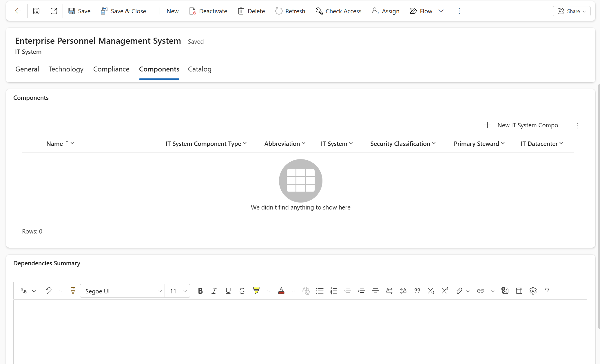Toggle underline formatting
The height and width of the screenshot is (364, 600).
228,291
